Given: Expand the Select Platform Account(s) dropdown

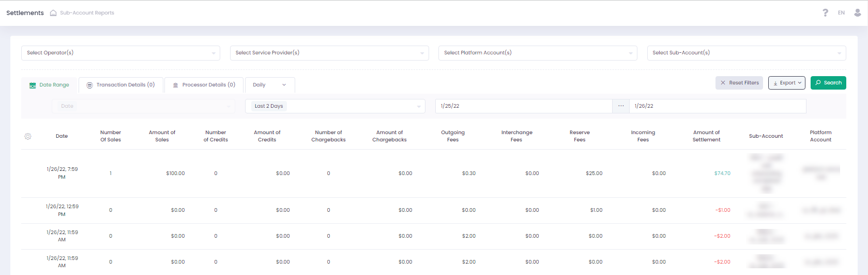Looking at the screenshot, I should click(538, 53).
